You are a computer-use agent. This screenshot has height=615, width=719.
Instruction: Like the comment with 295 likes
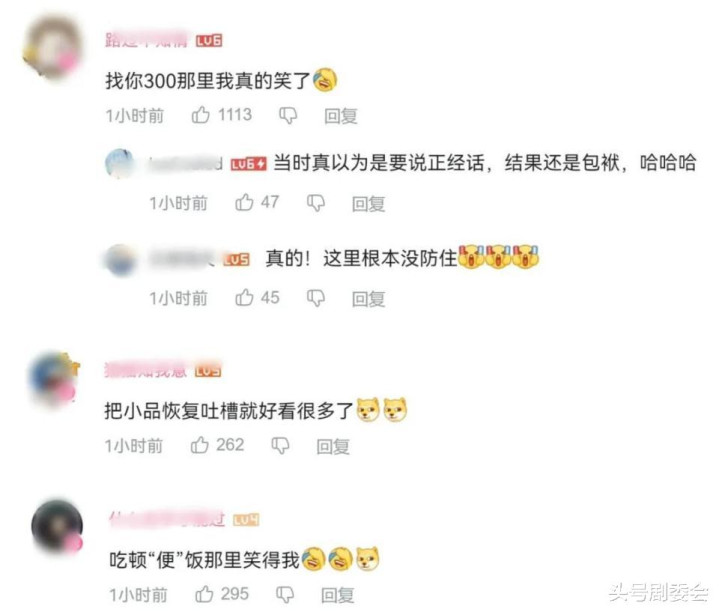tap(204, 594)
